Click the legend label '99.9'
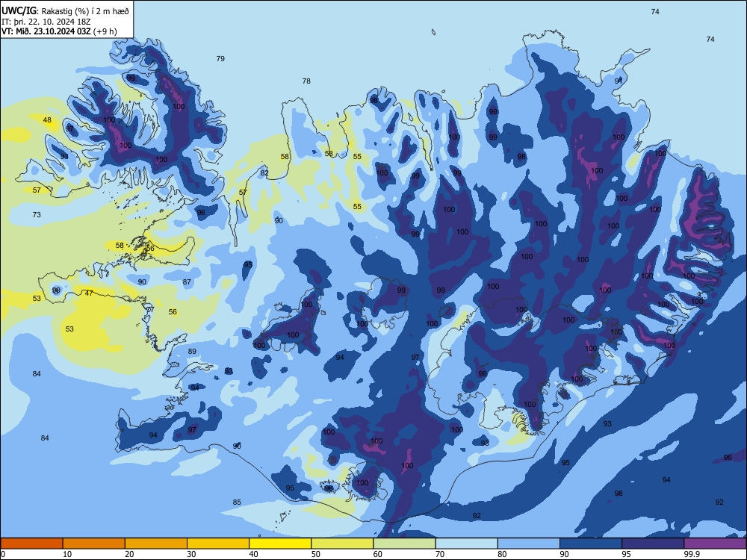This screenshot has height=560, width=747. [692, 554]
